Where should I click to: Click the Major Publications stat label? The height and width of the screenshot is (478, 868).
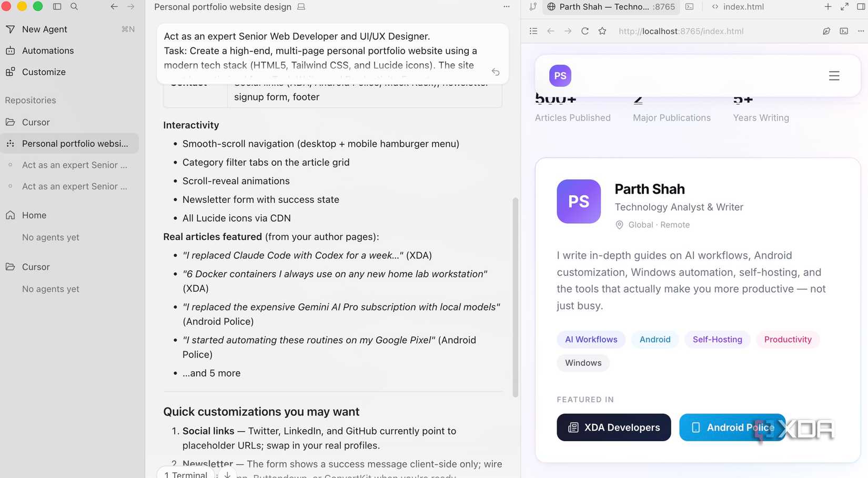click(x=672, y=118)
